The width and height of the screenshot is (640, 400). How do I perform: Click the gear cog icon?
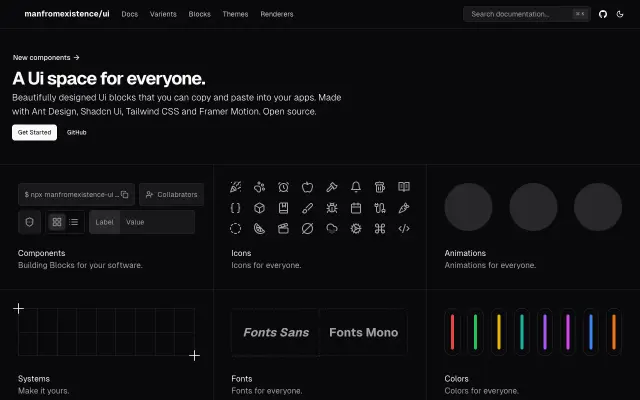356,229
